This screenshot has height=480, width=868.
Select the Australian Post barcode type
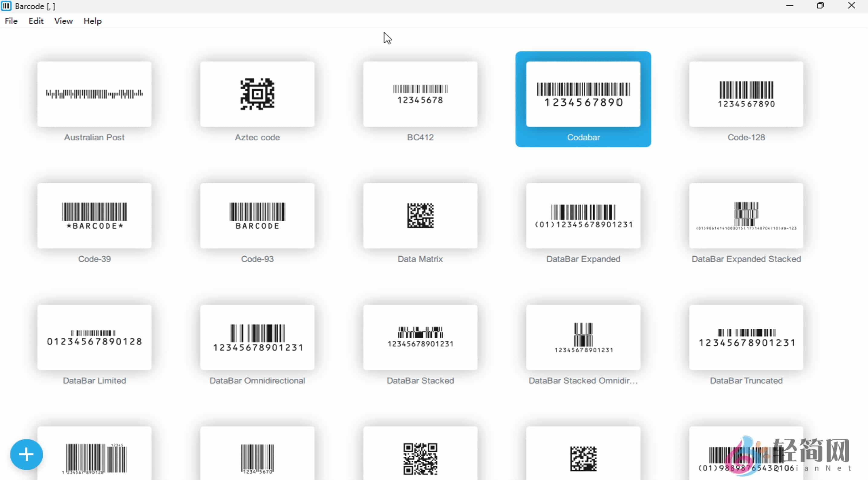tap(94, 94)
